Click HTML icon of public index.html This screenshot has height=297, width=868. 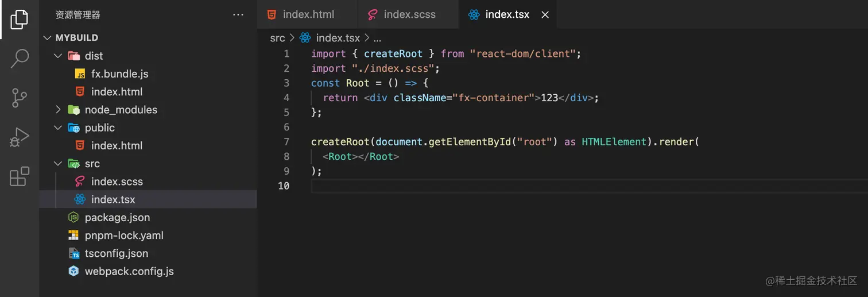pos(80,146)
